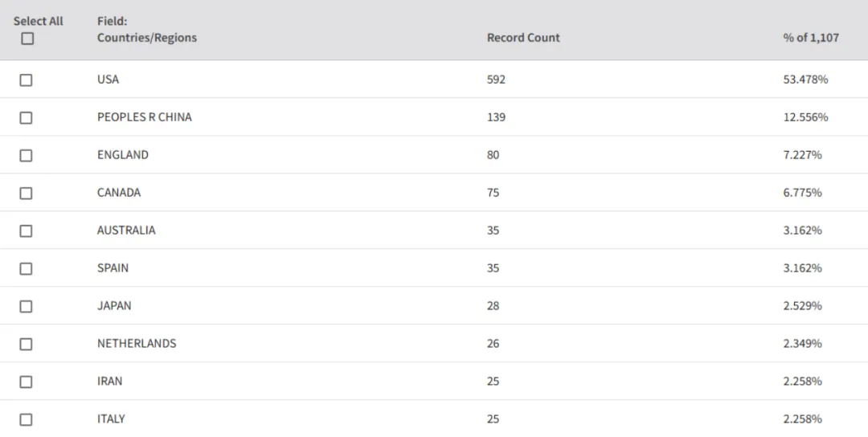
Task: Tick the ENGLAND checkbox
Action: tap(26, 155)
